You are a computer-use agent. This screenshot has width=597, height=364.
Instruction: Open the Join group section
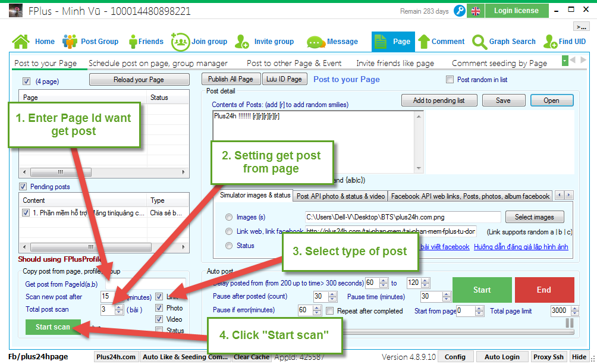point(199,42)
